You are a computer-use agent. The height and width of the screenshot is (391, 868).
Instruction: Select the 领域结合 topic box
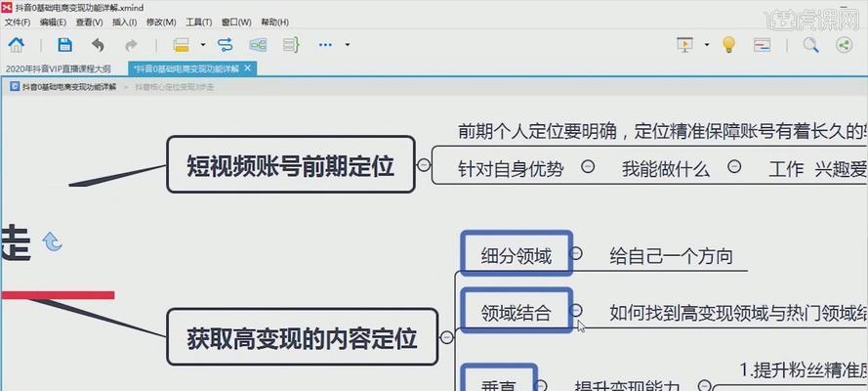coord(517,311)
